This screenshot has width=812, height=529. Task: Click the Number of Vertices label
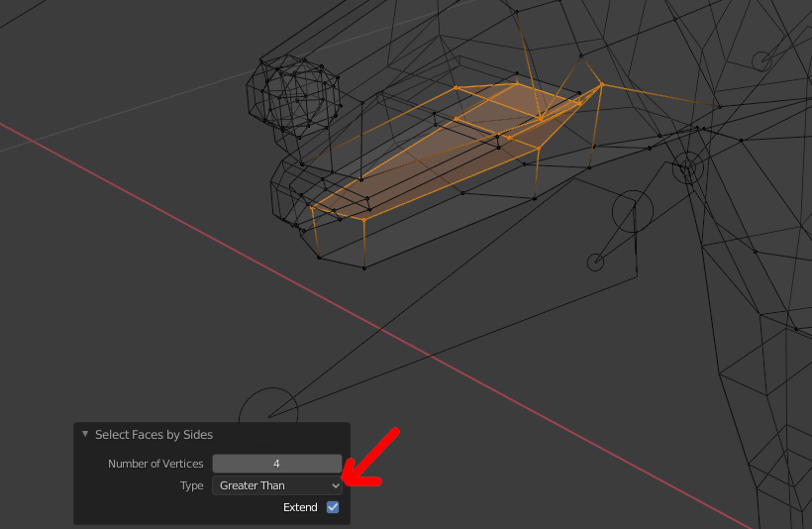pos(155,464)
